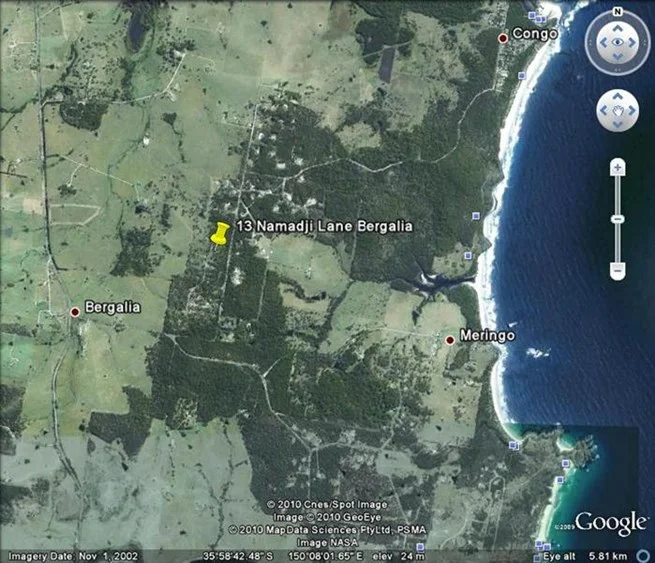Click the hand icon in the move joystick

tap(618, 110)
